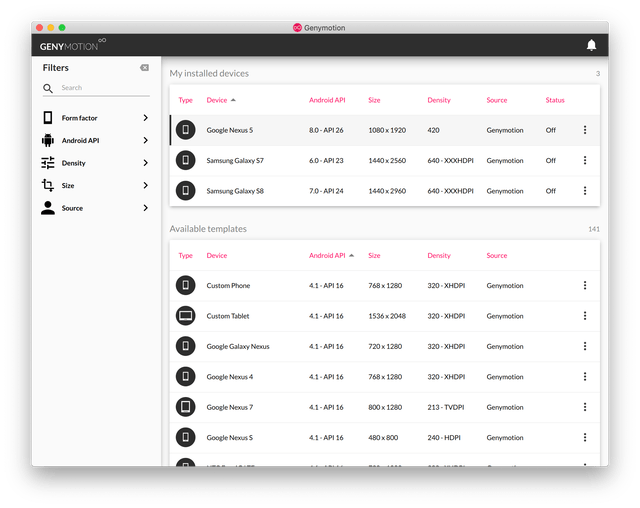
Task: Click the Samsung Galaxy S8 phone type icon
Action: pos(185,191)
